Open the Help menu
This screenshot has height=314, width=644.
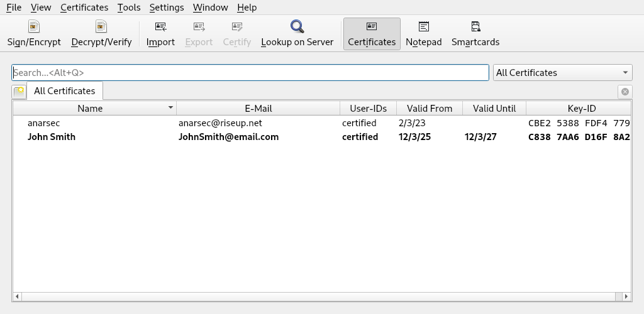[x=247, y=8]
